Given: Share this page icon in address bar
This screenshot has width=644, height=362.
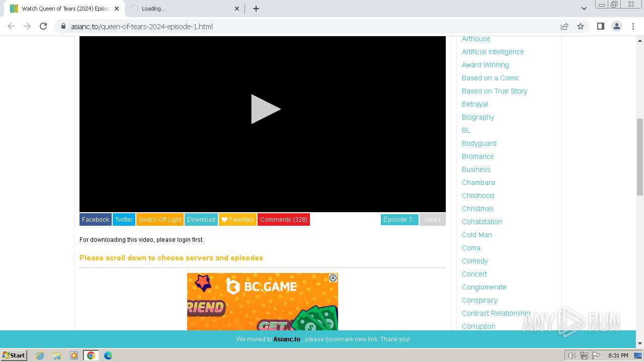Looking at the screenshot, I should tap(565, 26).
